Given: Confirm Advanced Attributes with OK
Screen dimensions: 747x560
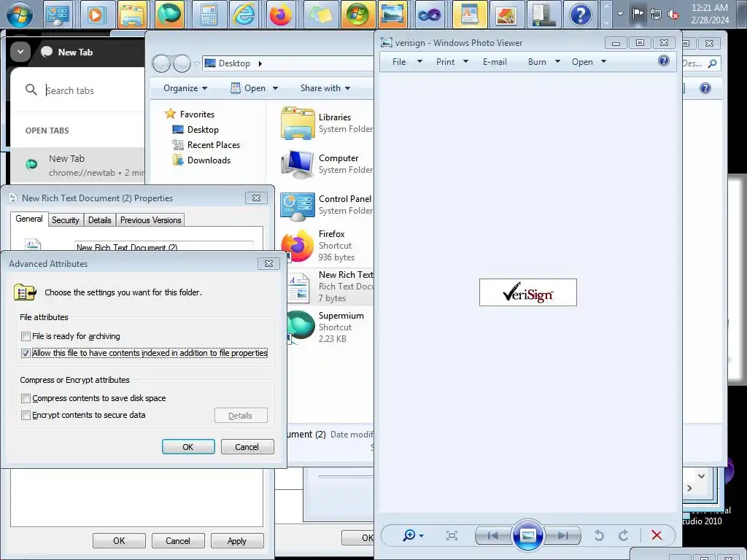Looking at the screenshot, I should [x=188, y=447].
